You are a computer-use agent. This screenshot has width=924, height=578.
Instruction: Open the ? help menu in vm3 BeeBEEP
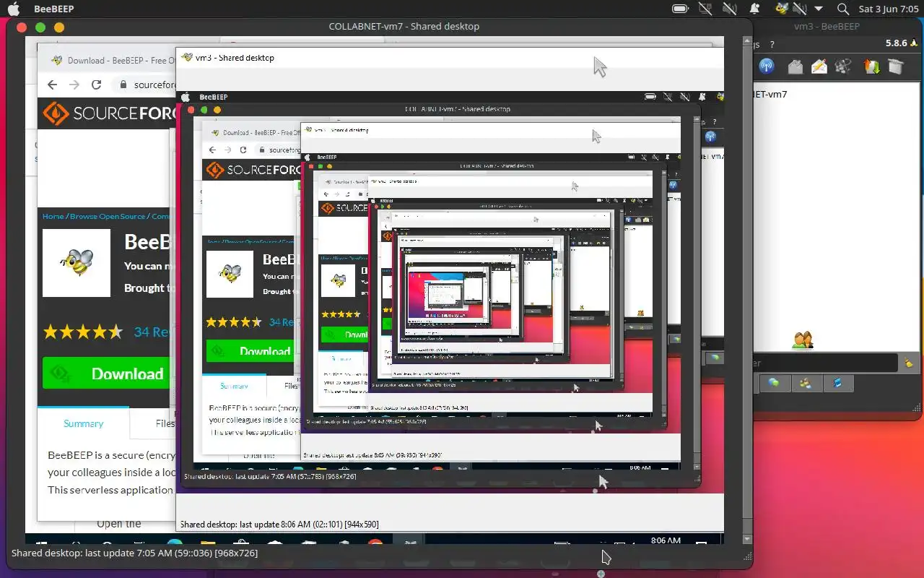click(772, 44)
